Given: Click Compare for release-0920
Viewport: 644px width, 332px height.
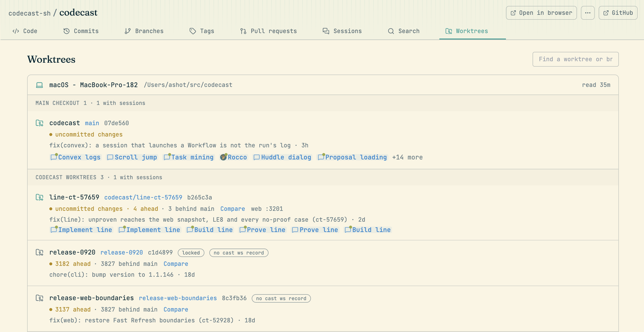Looking at the screenshot, I should pos(176,264).
